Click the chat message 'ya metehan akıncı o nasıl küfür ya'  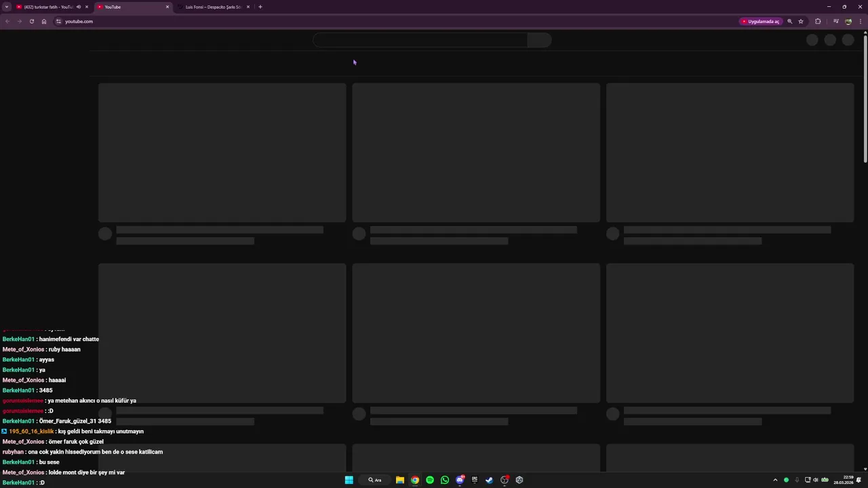[92, 401]
